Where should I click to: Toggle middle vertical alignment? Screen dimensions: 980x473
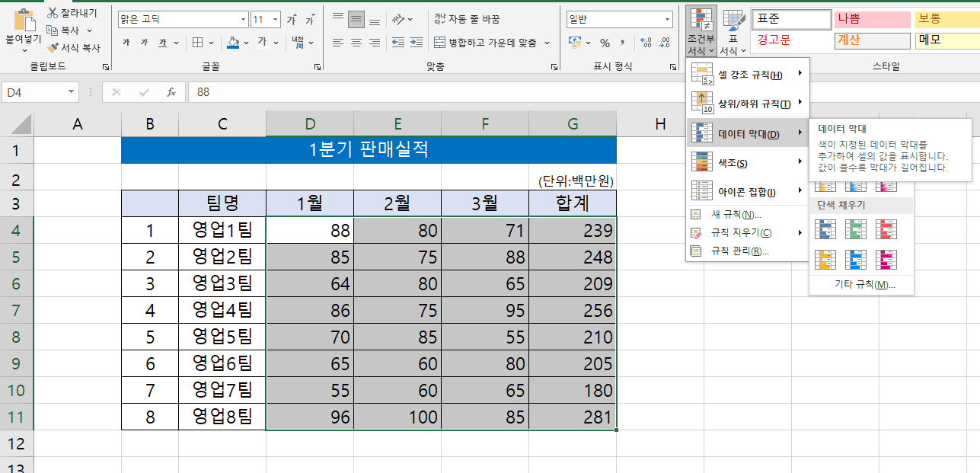click(x=356, y=20)
